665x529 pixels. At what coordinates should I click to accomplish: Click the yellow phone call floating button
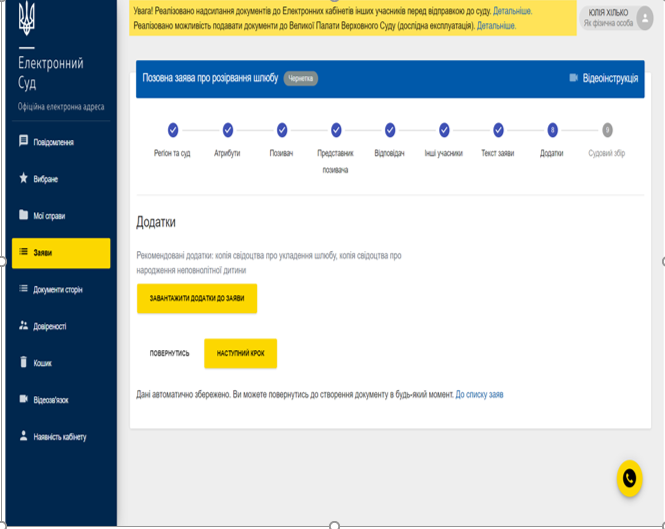click(x=629, y=479)
